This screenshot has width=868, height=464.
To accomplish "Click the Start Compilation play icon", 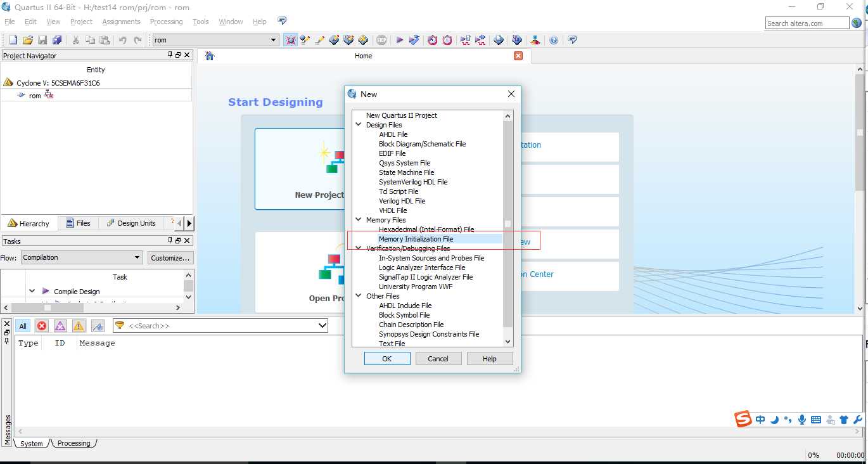I will click(400, 40).
